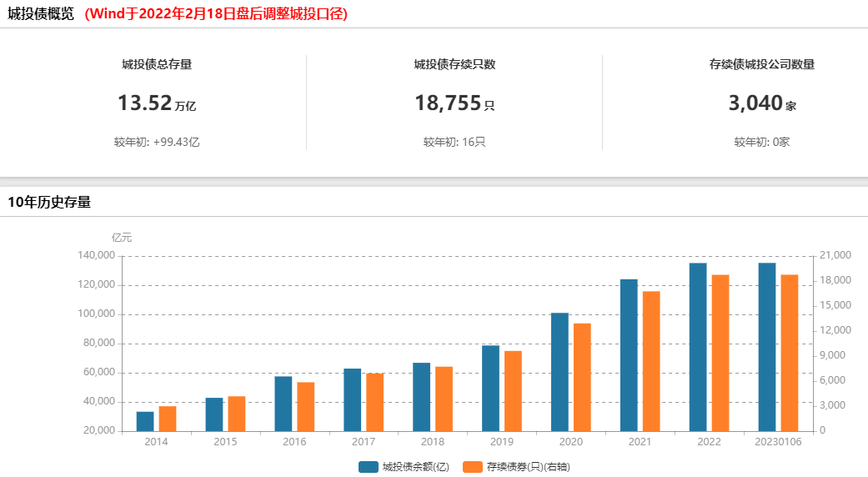This screenshot has height=477, width=868.
Task: Select the orange 2014 bar
Action: tap(168, 419)
